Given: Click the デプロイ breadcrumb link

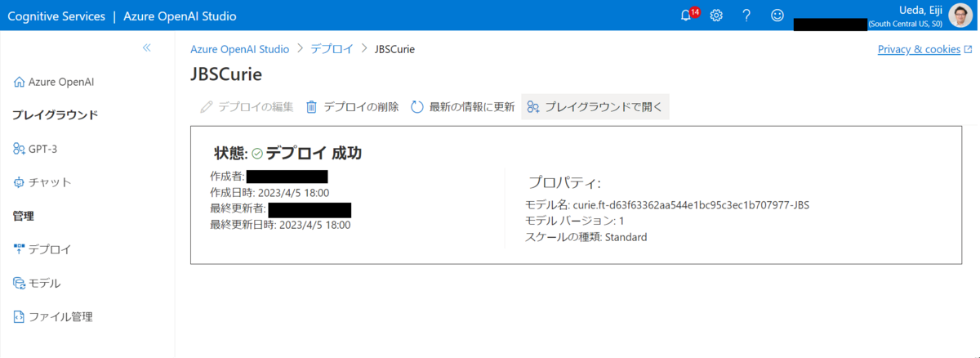Looking at the screenshot, I should pyautogui.click(x=332, y=49).
